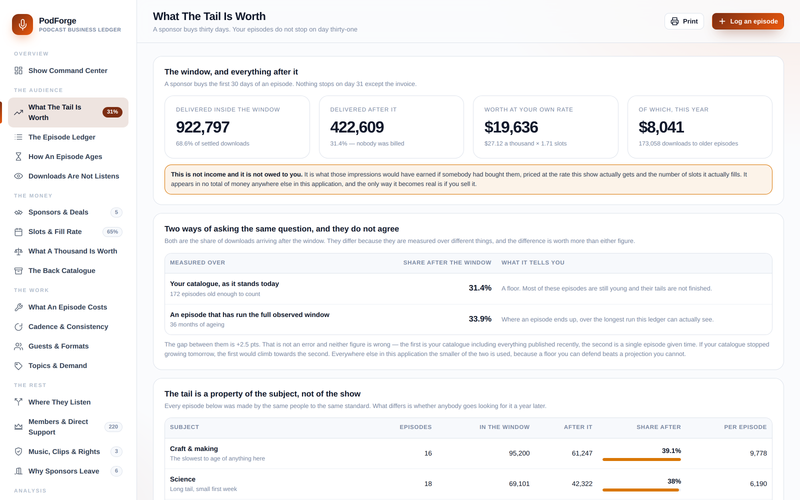Click the archive box icon for The Back Catalogue
800x500 pixels.
tap(18, 270)
